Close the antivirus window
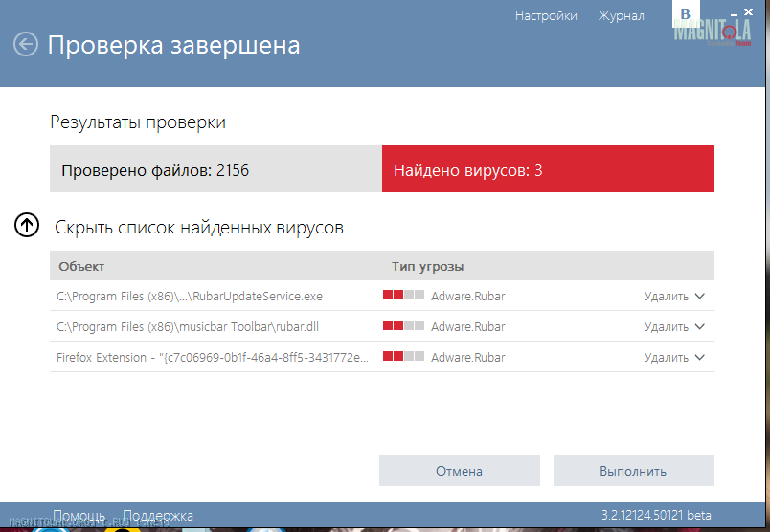Image resolution: width=770 pixels, height=532 pixels. [x=748, y=11]
